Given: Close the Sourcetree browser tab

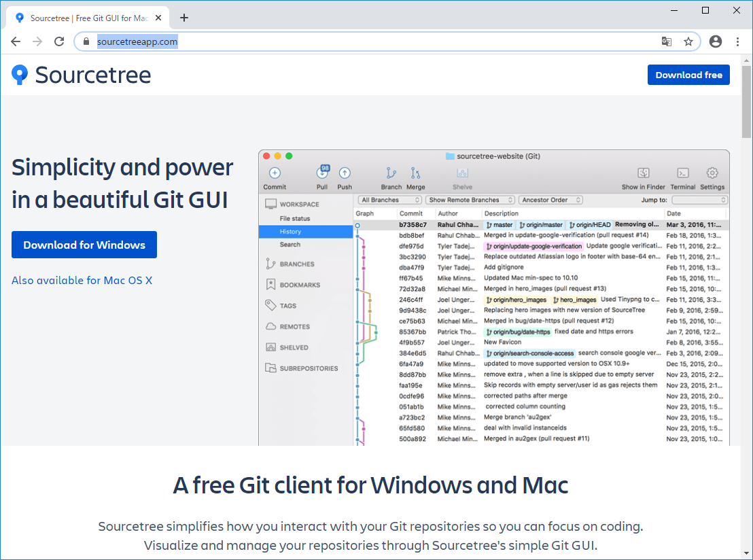Looking at the screenshot, I should pos(158,18).
